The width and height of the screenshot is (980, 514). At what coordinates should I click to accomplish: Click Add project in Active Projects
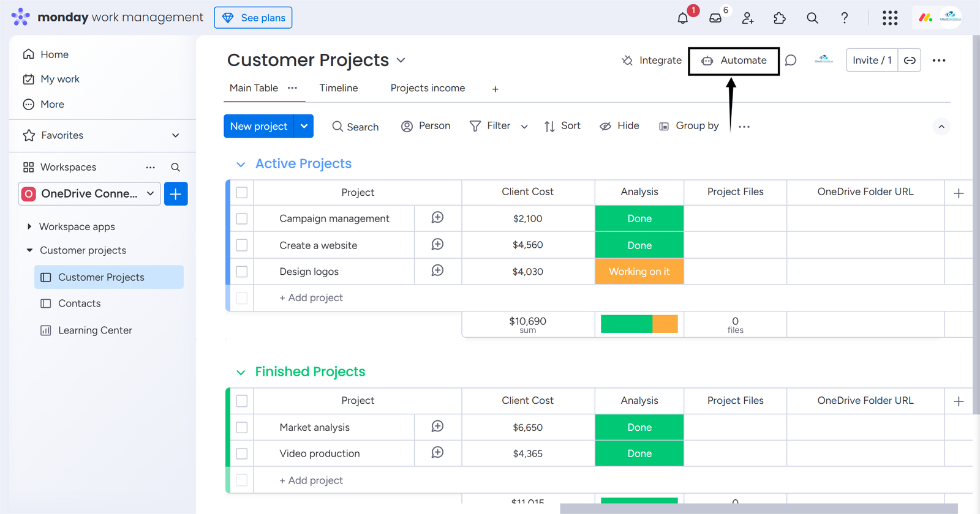tap(311, 298)
